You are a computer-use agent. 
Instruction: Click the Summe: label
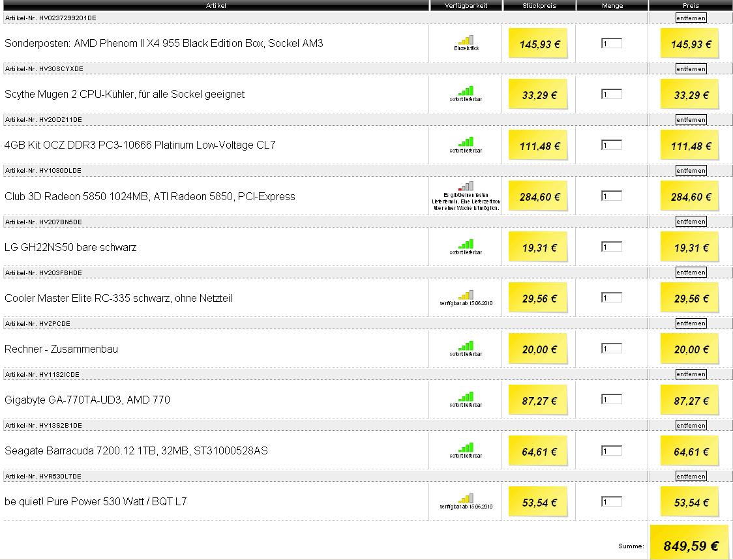point(631,546)
